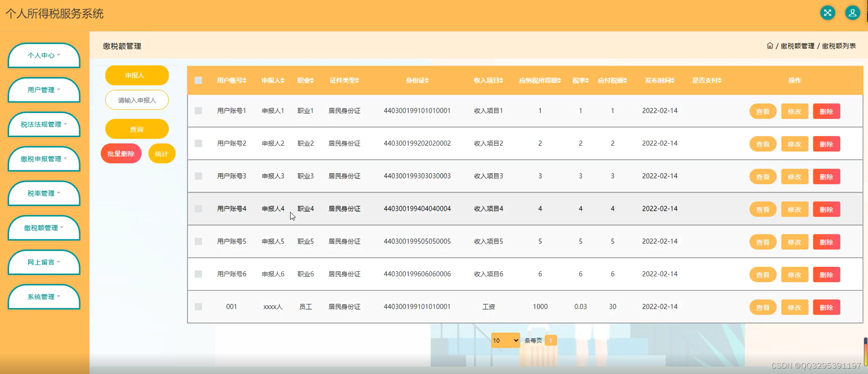Viewport: 868px width, 374px height.
Task: Check the row for 用户账号2
Action: tap(198, 143)
